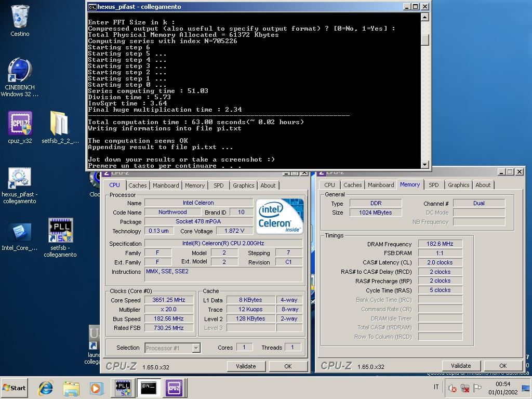Open SPD tab in left CPU-Z

click(219, 185)
